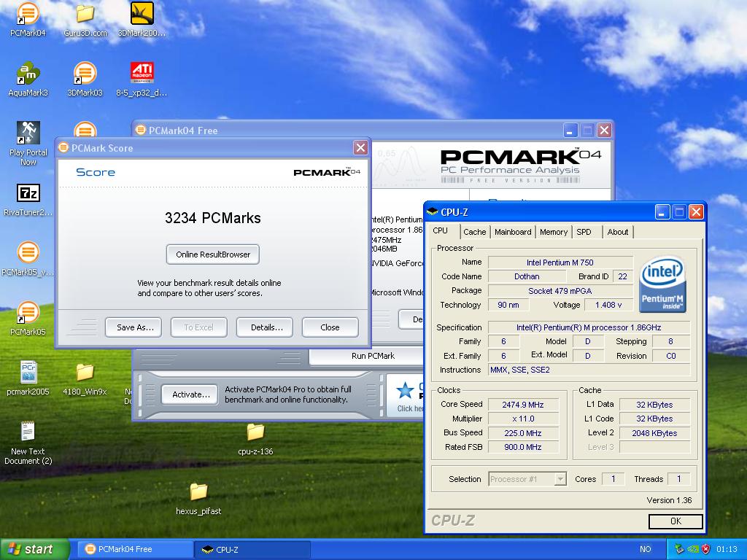Switch to CPU-Z in the taskbar
Viewport: 747px width, 560px height.
coord(252,549)
